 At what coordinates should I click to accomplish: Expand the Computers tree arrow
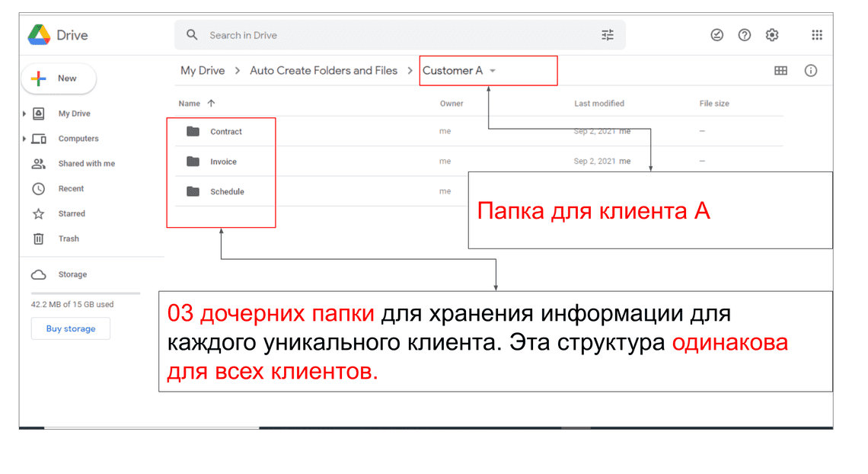click(25, 139)
